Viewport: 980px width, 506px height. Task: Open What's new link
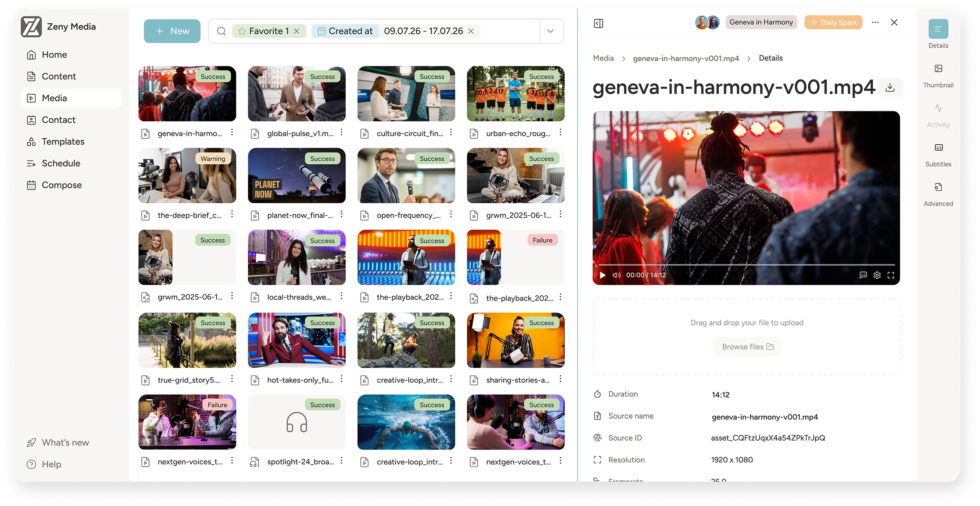pos(58,442)
